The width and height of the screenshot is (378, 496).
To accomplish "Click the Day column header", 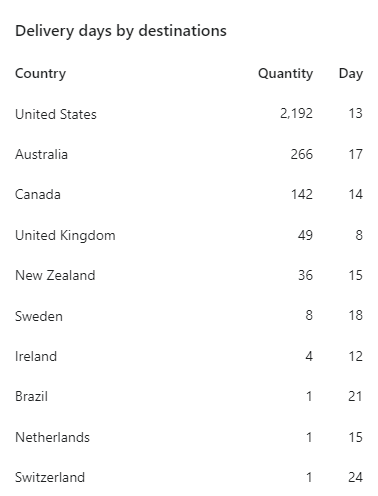I will pyautogui.click(x=351, y=73).
